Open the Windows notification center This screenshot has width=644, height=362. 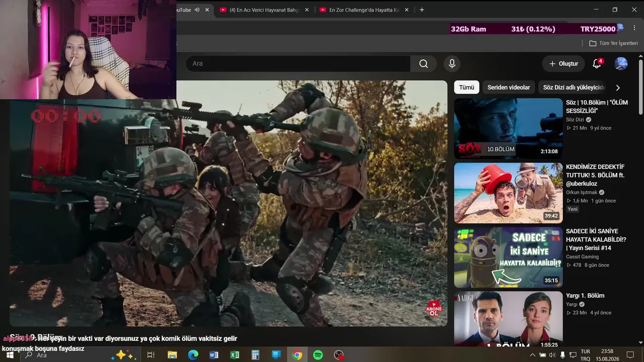point(630,355)
